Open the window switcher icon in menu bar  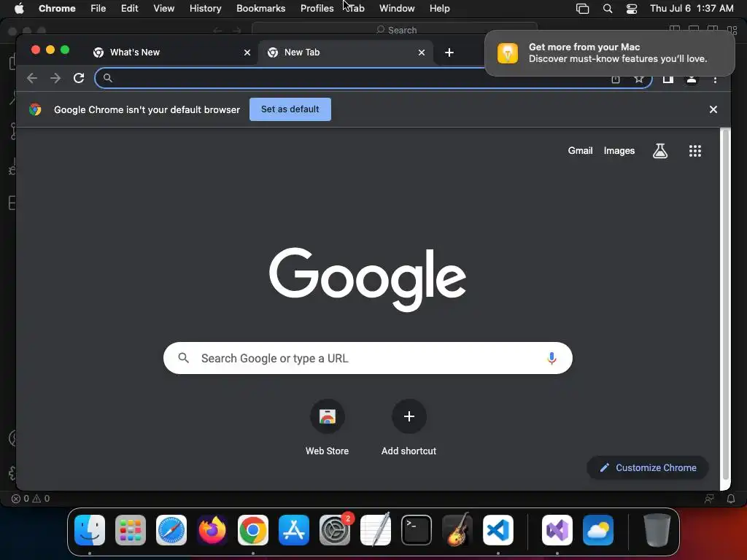point(583,9)
